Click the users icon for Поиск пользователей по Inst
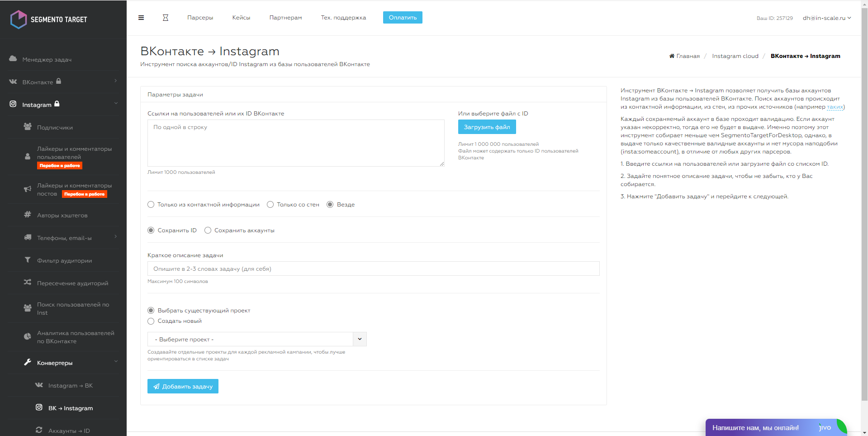The image size is (868, 436). pos(28,308)
